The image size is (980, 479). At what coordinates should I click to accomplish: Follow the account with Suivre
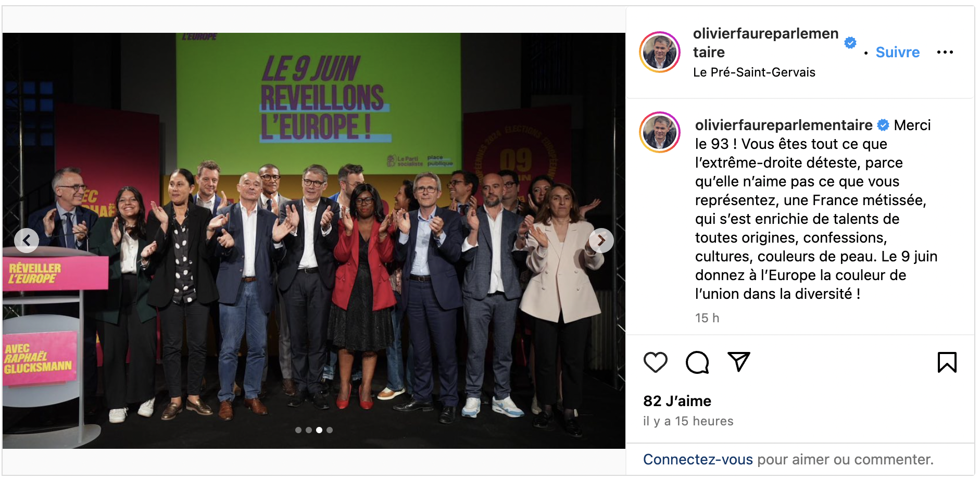pos(897,52)
